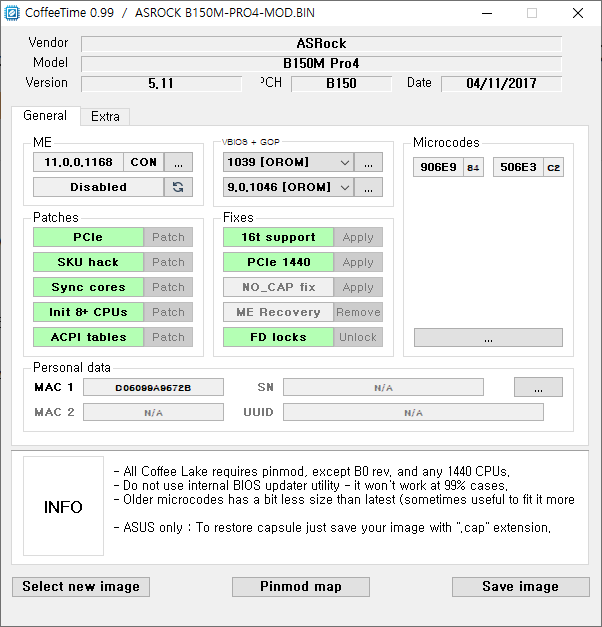This screenshot has height=627, width=602.
Task: Click the UUID N/A field
Action: 413,412
